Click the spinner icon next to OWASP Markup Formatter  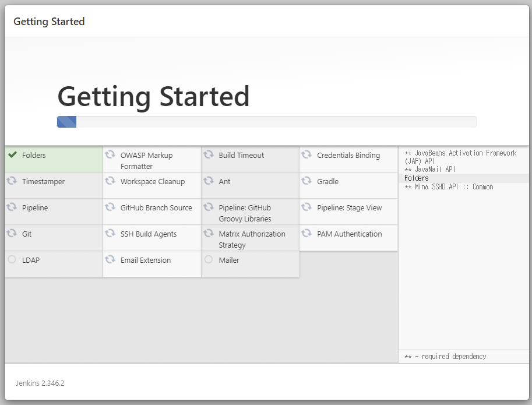(x=110, y=154)
